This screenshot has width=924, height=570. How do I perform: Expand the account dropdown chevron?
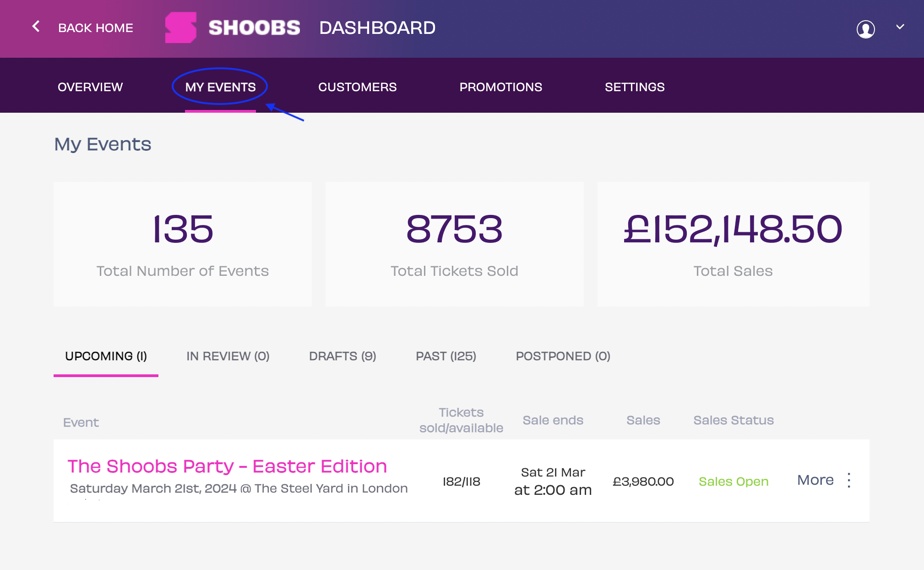click(x=900, y=27)
